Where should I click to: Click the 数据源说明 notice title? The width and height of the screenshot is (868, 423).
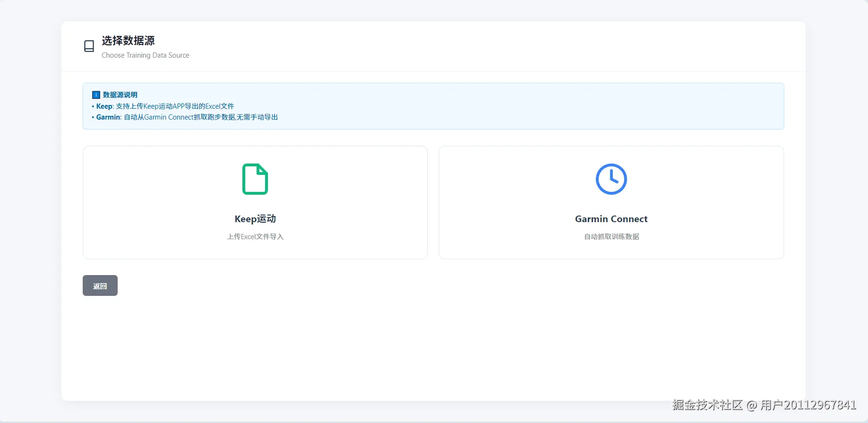[x=120, y=95]
